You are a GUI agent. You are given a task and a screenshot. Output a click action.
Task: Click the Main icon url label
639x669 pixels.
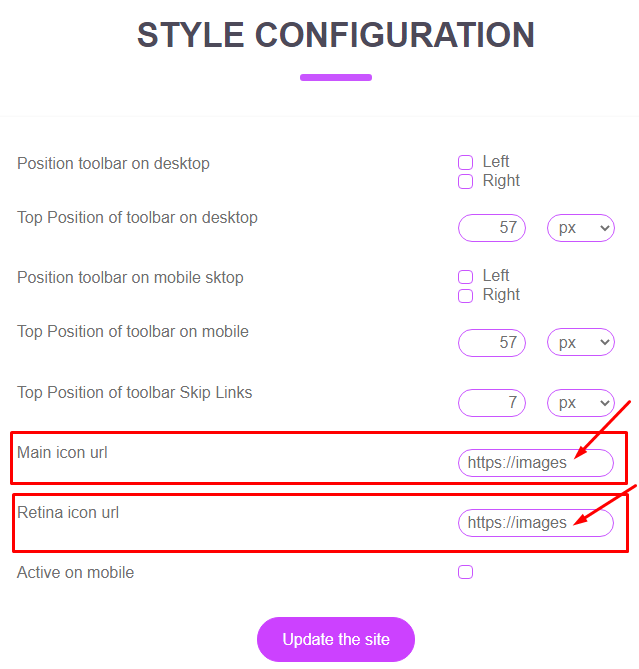[62, 453]
